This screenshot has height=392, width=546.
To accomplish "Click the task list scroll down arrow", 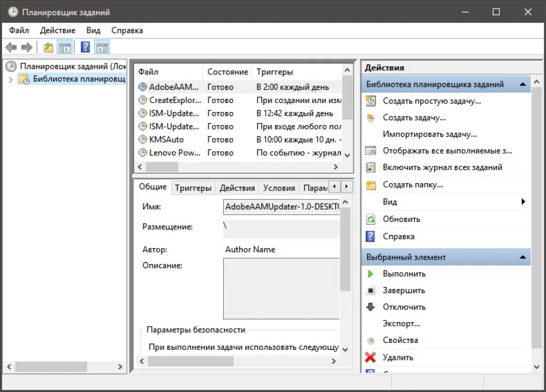I will 347,155.
